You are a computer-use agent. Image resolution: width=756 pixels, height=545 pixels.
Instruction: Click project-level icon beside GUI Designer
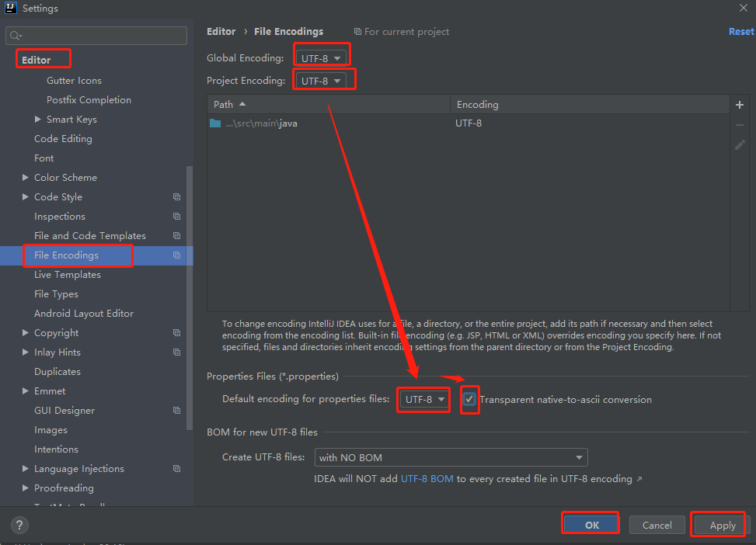[x=177, y=411]
